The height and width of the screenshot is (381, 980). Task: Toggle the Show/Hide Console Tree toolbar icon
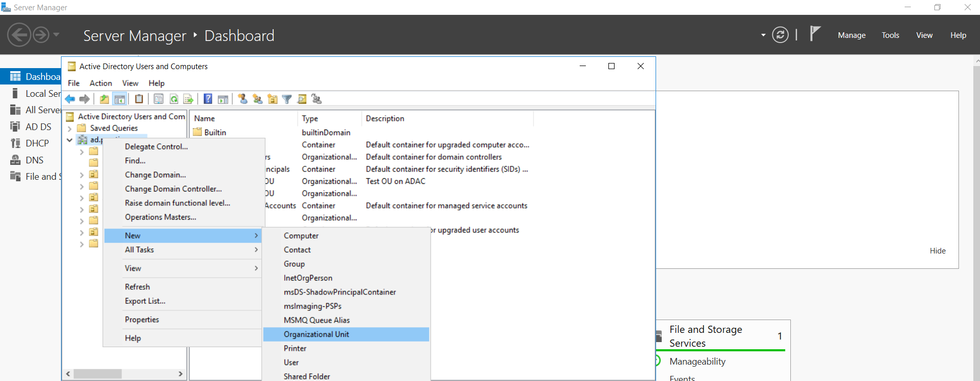[x=120, y=99]
